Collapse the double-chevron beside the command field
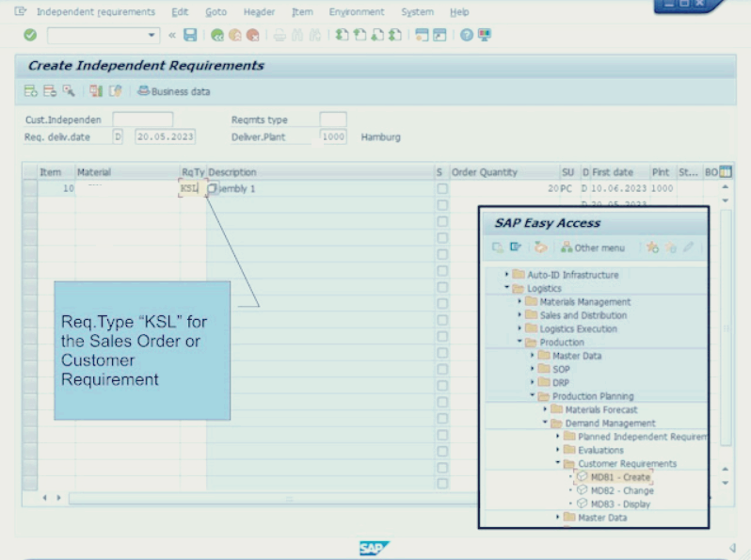The image size is (751, 560). pos(172,35)
